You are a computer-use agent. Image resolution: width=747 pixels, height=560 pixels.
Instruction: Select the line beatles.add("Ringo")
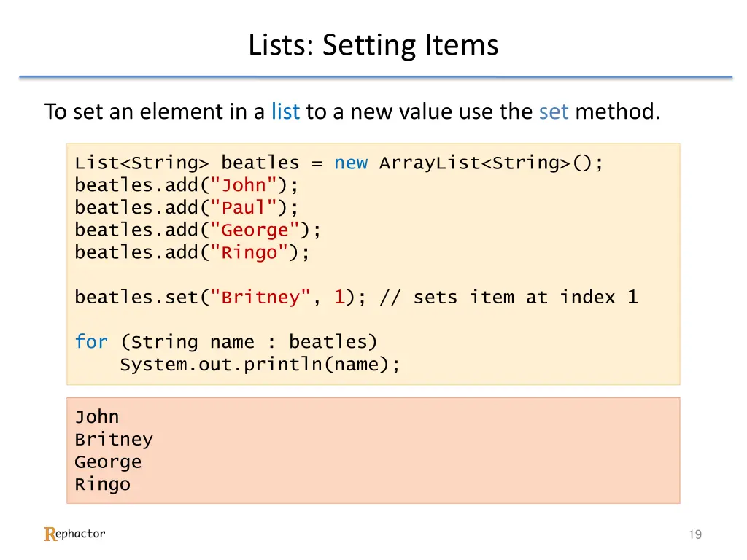pyautogui.click(x=192, y=252)
